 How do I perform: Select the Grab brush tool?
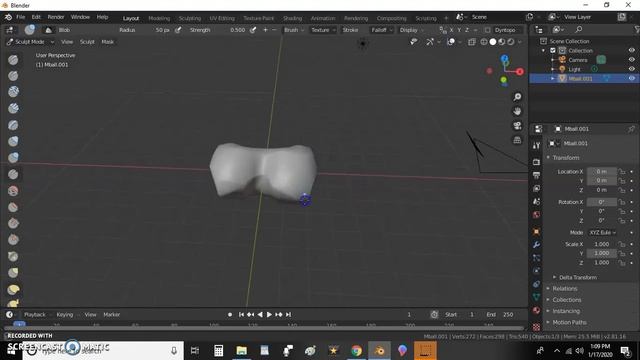click(x=13, y=273)
